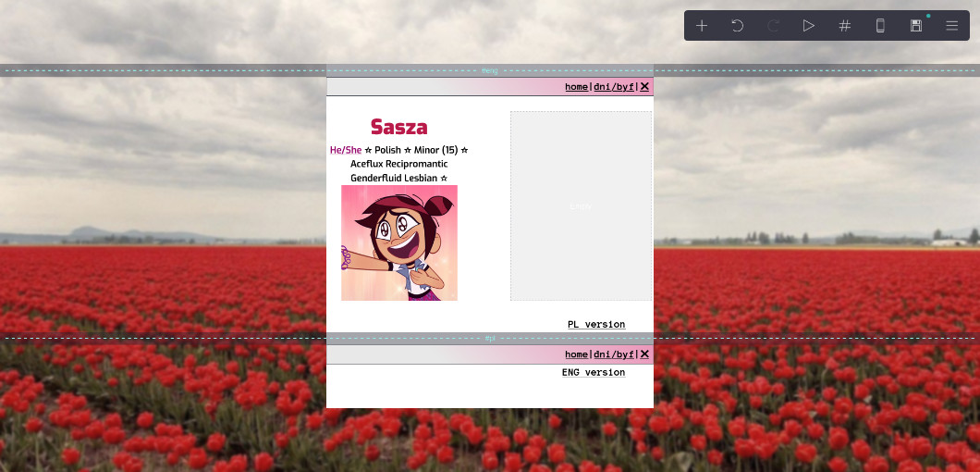Image resolution: width=980 pixels, height=472 pixels.
Task: Select the 'ENG version' link
Action: click(594, 373)
